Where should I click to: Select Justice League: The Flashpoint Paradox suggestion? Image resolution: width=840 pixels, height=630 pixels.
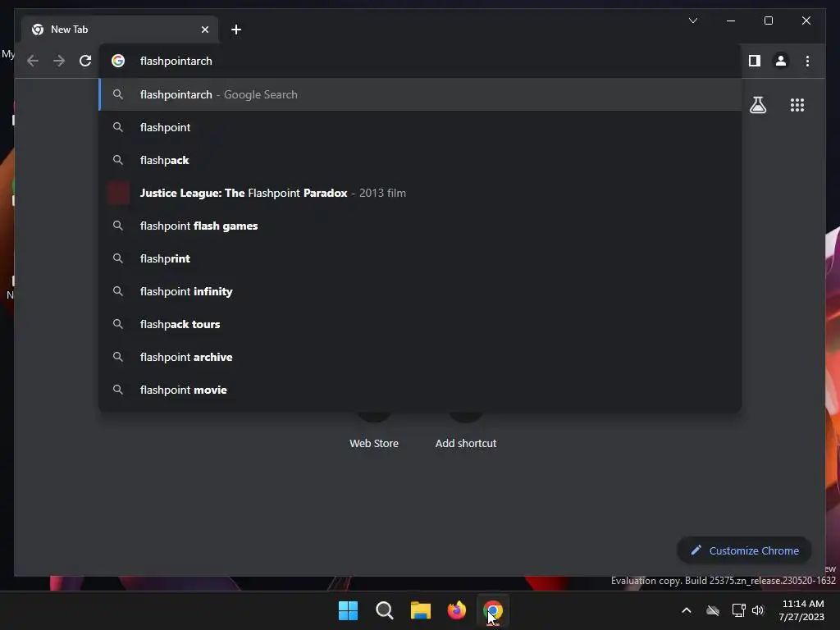[x=420, y=193]
